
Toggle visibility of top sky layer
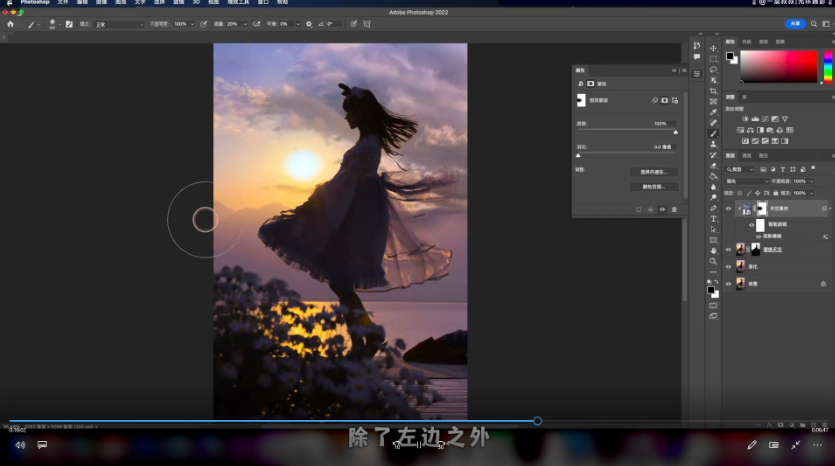[x=728, y=209]
